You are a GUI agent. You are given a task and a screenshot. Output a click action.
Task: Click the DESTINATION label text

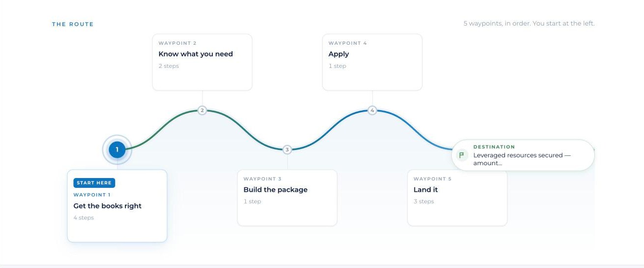point(494,147)
